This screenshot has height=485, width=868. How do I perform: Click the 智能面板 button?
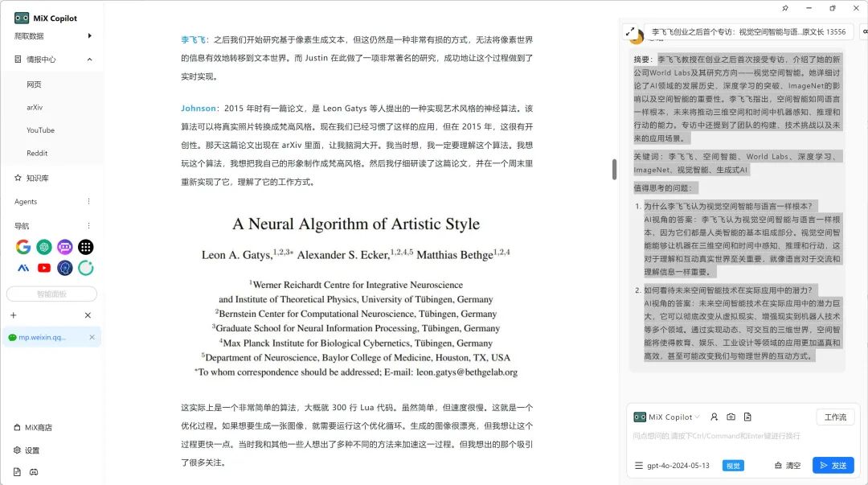coord(51,294)
